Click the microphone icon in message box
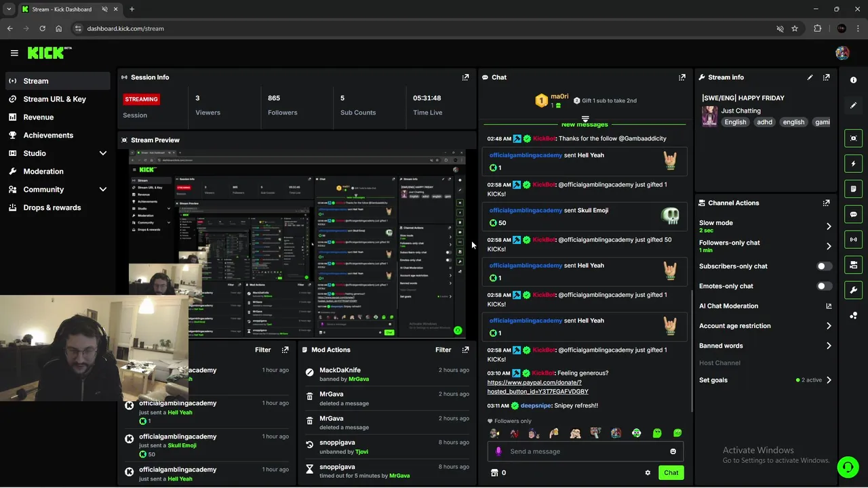Viewport: 868px width, 488px height. click(498, 451)
